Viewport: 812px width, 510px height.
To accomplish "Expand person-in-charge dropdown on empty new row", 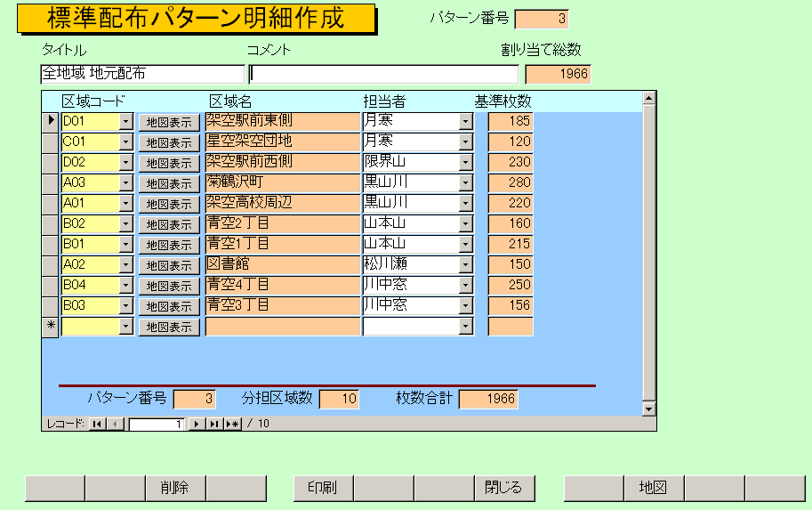I will pos(466,327).
